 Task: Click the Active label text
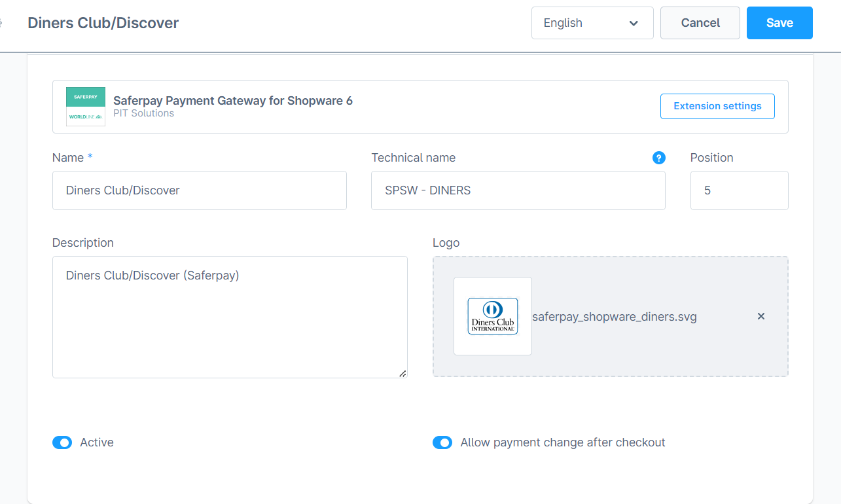pyautogui.click(x=97, y=442)
